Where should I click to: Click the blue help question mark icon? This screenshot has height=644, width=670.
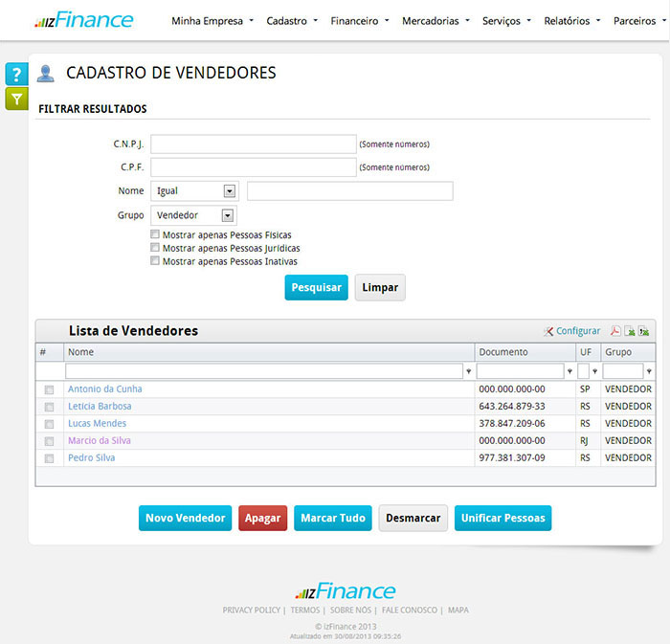pos(16,75)
